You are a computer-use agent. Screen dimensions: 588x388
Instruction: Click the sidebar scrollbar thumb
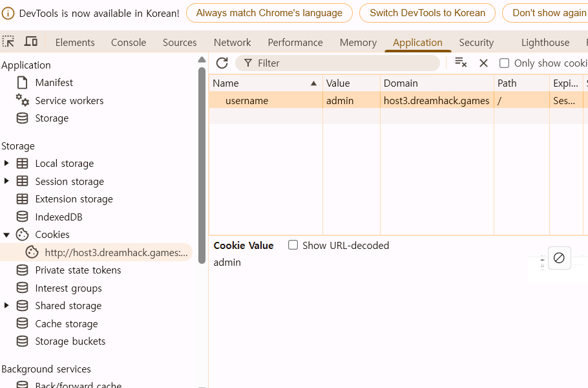click(202, 165)
